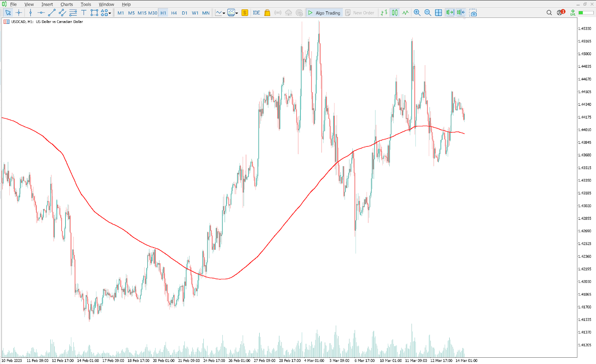Click the New Order button
The height and width of the screenshot is (364, 596).
coord(360,13)
